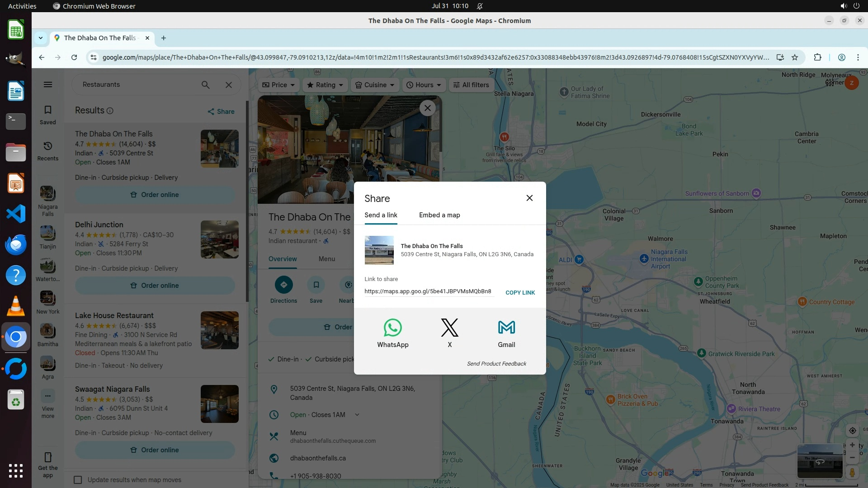The image size is (868, 488).
Task: Show my location on the map
Action: (x=852, y=431)
